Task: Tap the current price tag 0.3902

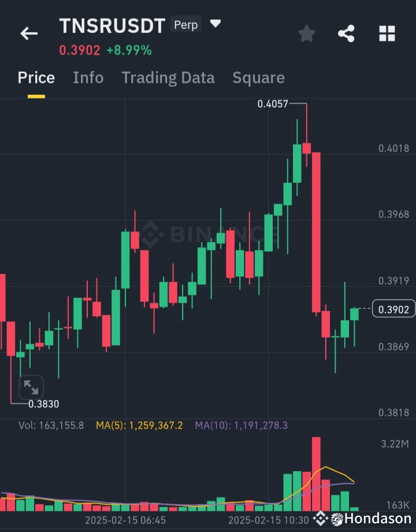Action: click(393, 309)
